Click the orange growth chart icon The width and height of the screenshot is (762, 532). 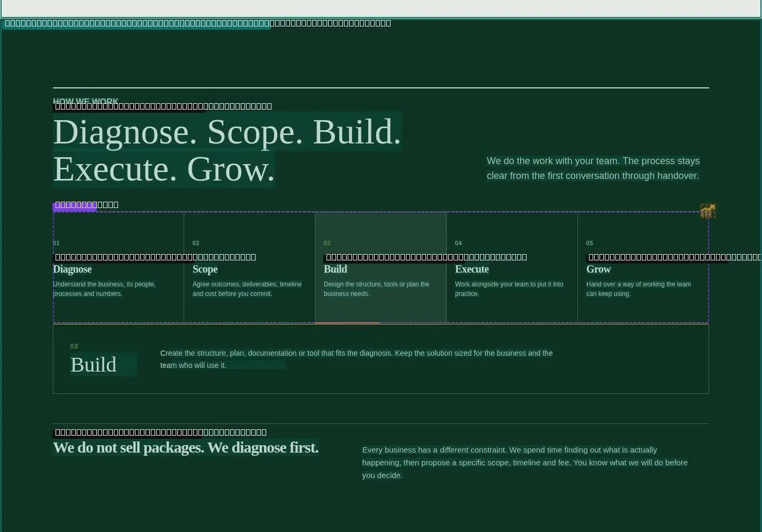click(x=708, y=211)
